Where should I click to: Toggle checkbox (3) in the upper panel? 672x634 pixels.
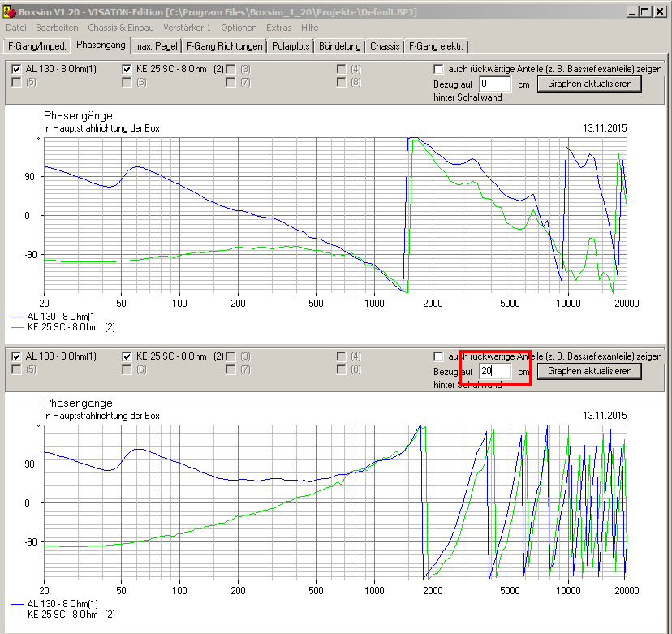230,69
